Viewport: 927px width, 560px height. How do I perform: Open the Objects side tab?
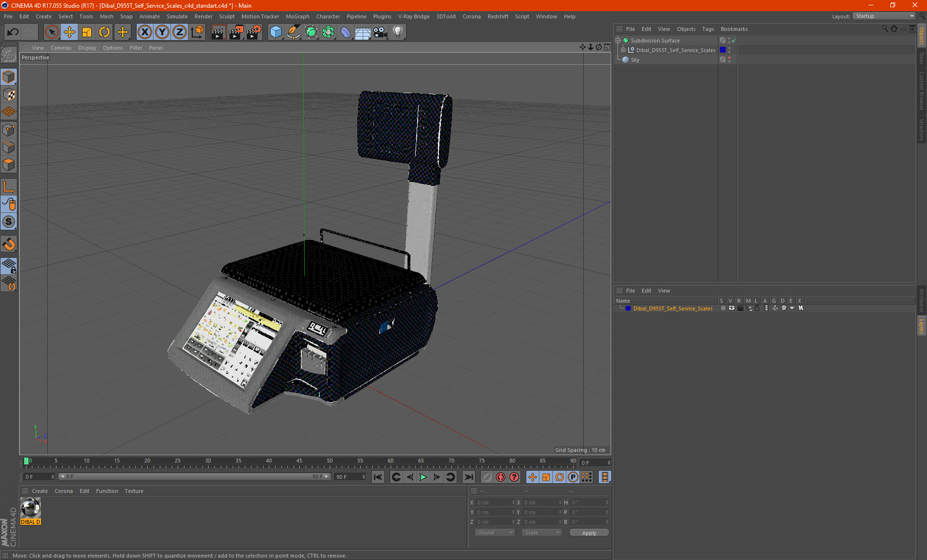[922, 36]
